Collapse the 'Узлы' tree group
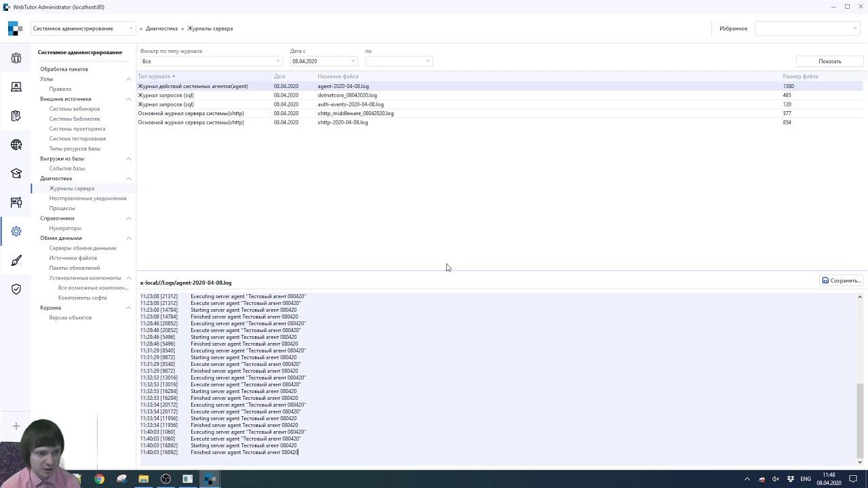 click(129, 79)
